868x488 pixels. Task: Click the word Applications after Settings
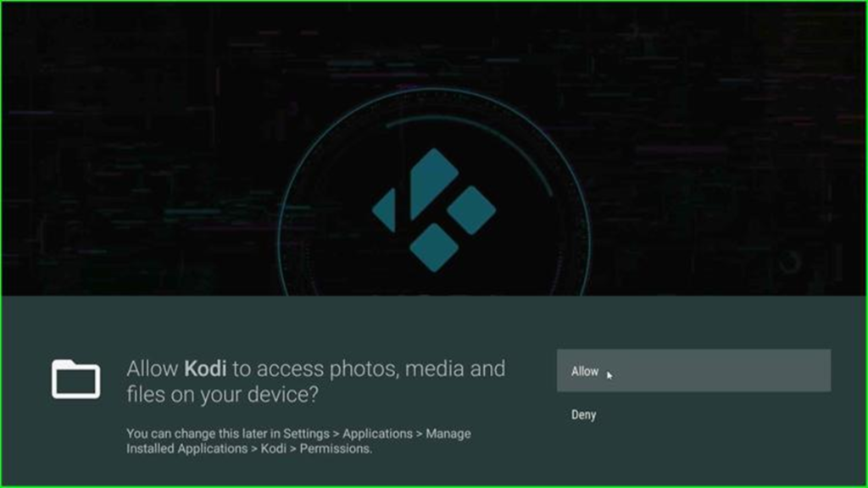377,434
